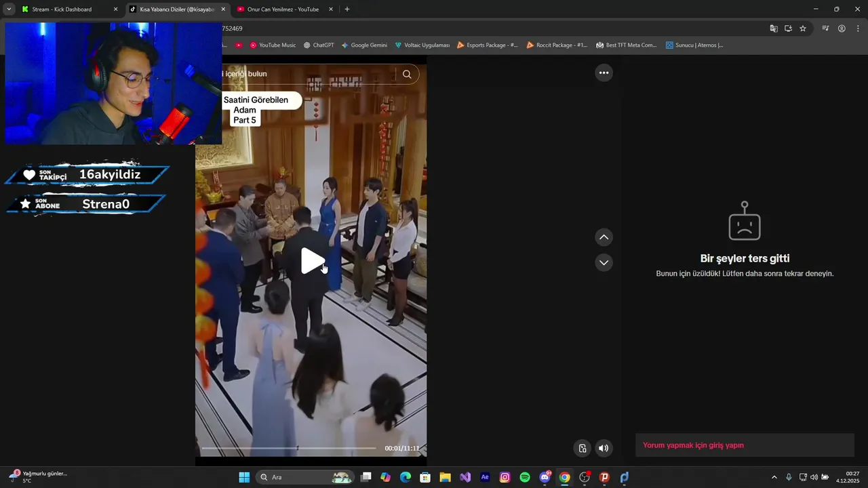Screen dimensions: 868x488
Task: Open the Sunucu | Aternos bookmark
Action: pyautogui.click(x=694, y=45)
